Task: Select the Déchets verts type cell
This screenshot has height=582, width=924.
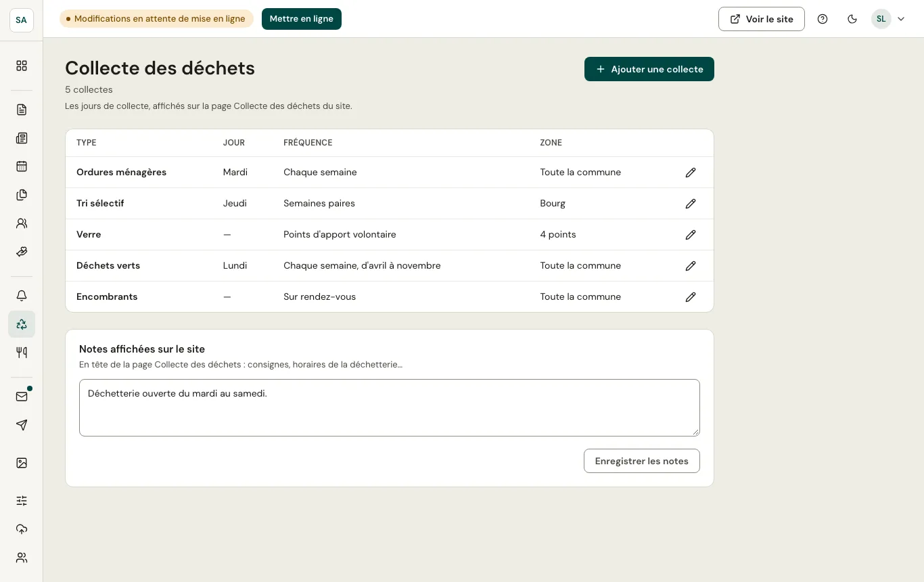Action: coord(108,265)
